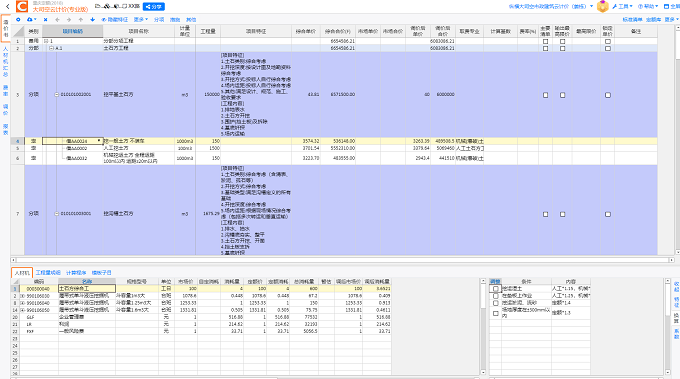Click the grey left arrow toolbar icon
The image size is (680, 379).
click(x=57, y=20)
